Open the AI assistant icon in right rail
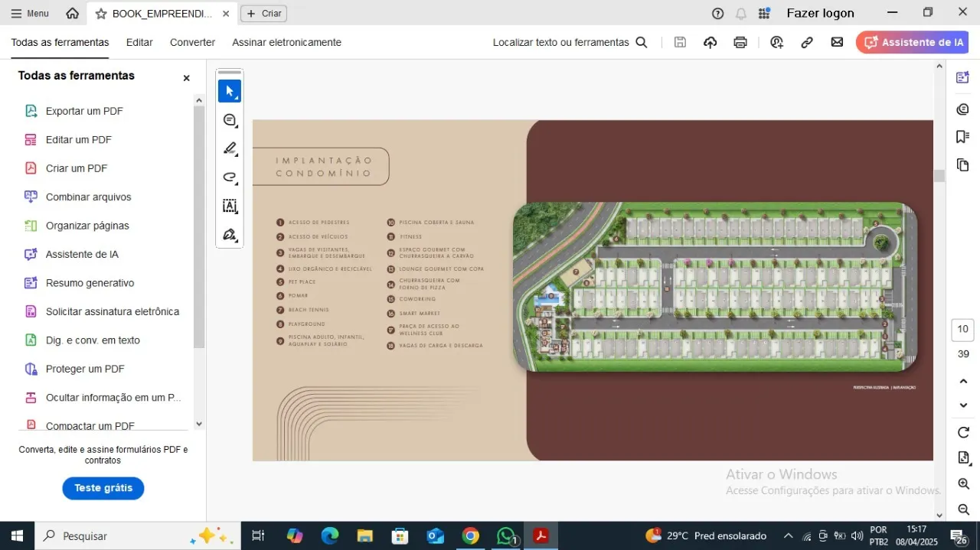This screenshot has height=550, width=980. [x=963, y=77]
